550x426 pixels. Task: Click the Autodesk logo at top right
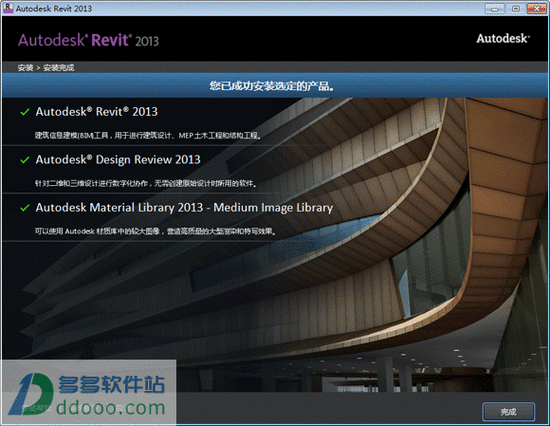tap(503, 39)
